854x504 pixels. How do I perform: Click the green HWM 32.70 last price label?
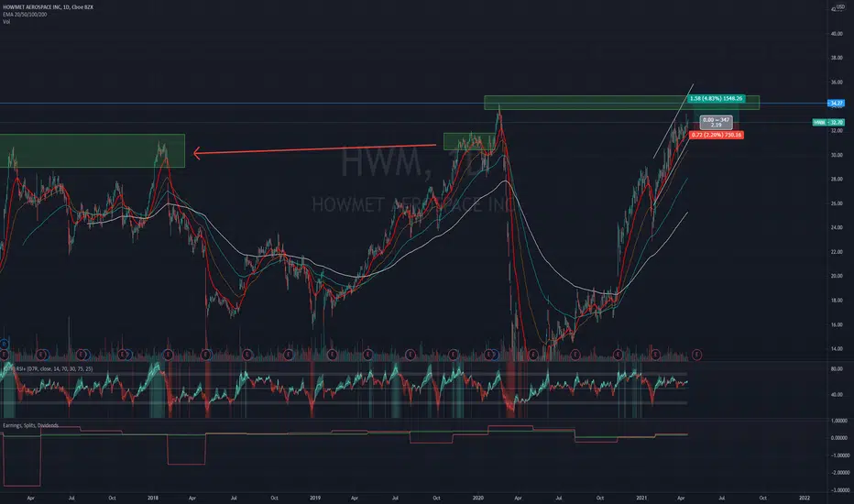tap(828, 123)
